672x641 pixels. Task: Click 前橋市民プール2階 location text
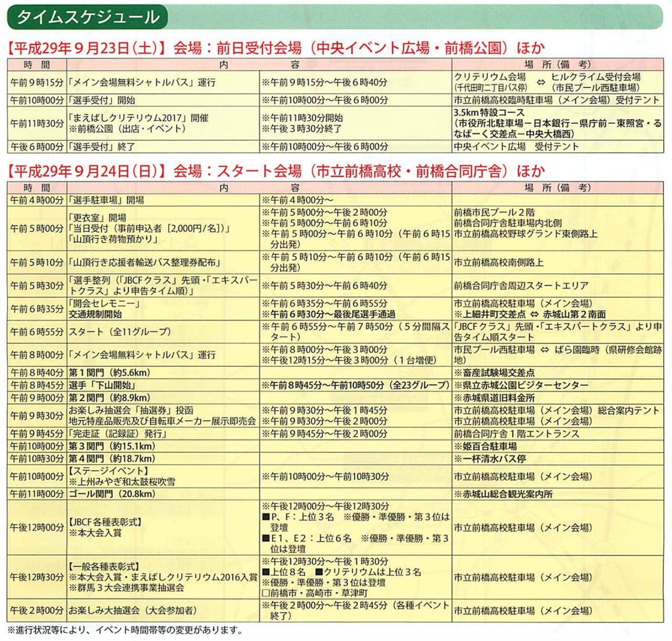point(494,213)
